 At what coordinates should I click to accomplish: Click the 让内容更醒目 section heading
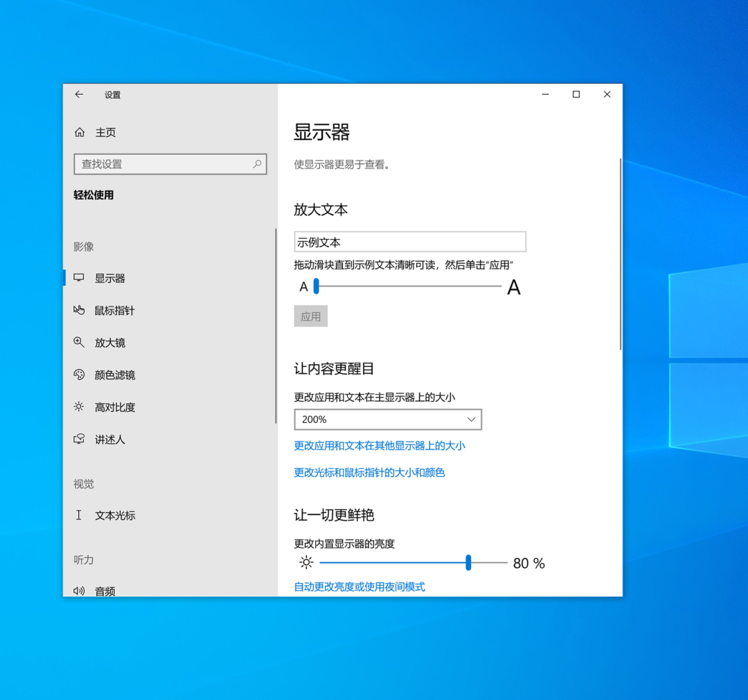click(334, 368)
